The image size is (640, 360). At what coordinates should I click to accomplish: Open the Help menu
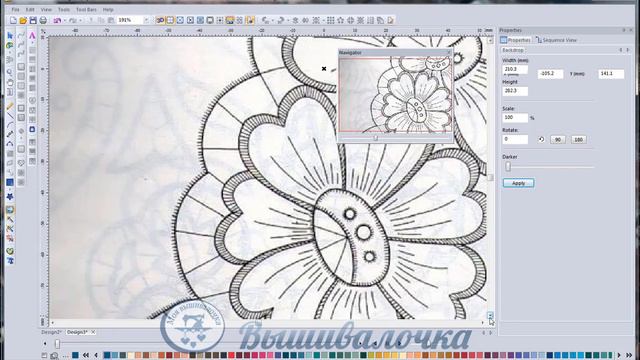(x=108, y=9)
